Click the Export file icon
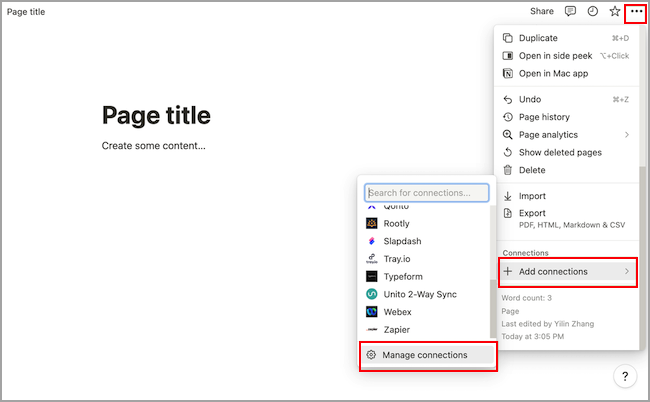 click(x=507, y=213)
